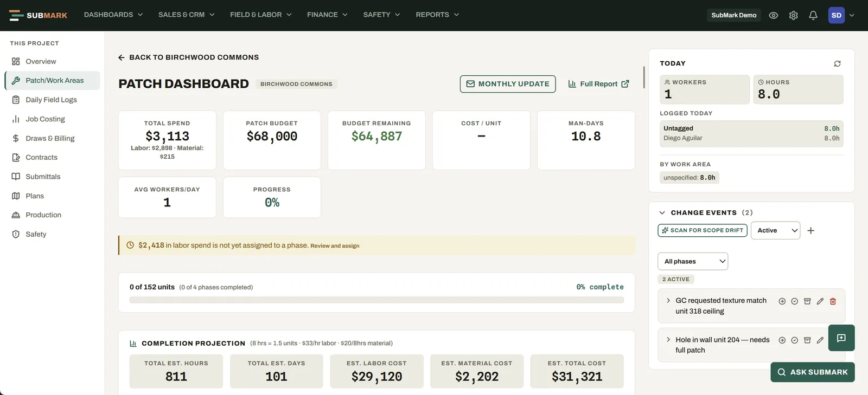Open the Finance dropdown menu
Screen dimensions: 868x395
(327, 15)
